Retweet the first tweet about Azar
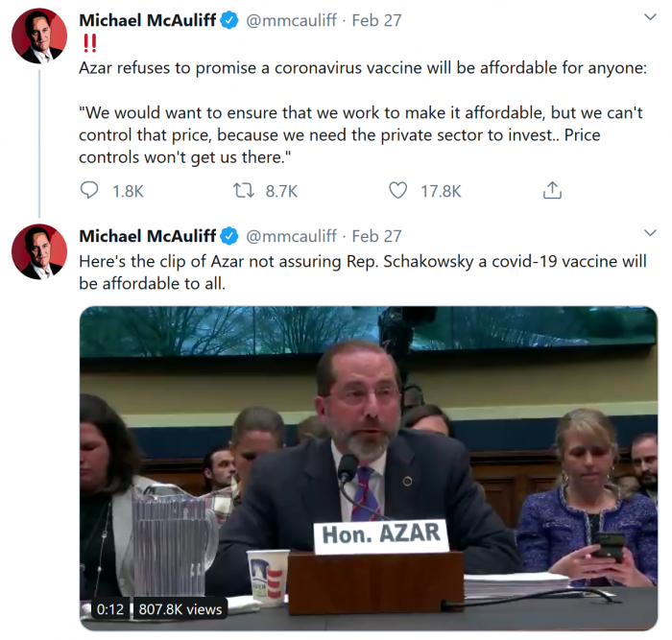Image resolution: width=672 pixels, height=640 pixels. point(244,191)
